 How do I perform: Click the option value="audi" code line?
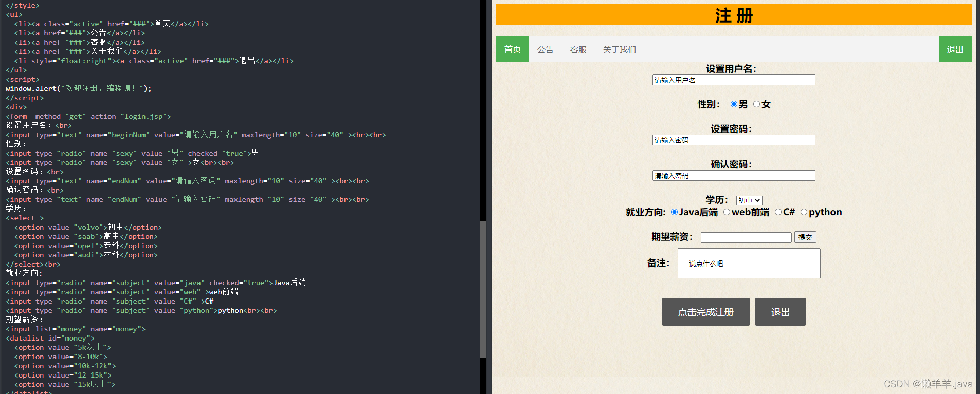(86, 255)
